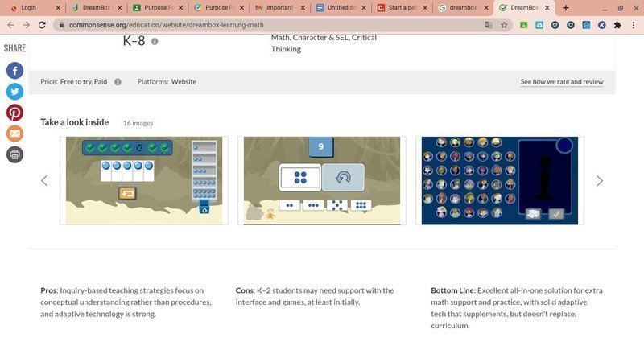The width and height of the screenshot is (644, 362).
Task: Pin this page on Pinterest
Action: tap(14, 113)
